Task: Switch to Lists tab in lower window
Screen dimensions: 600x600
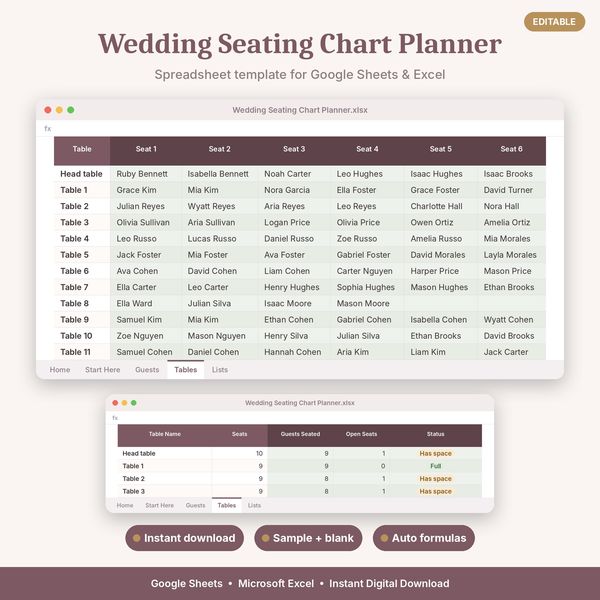Action: pyautogui.click(x=254, y=505)
